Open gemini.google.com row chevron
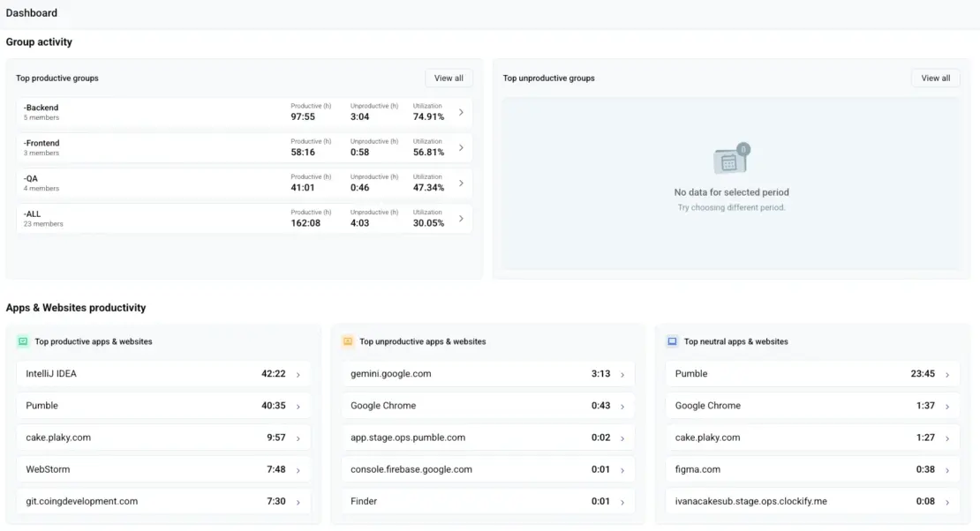Screen dimensions: 980x531 point(622,375)
